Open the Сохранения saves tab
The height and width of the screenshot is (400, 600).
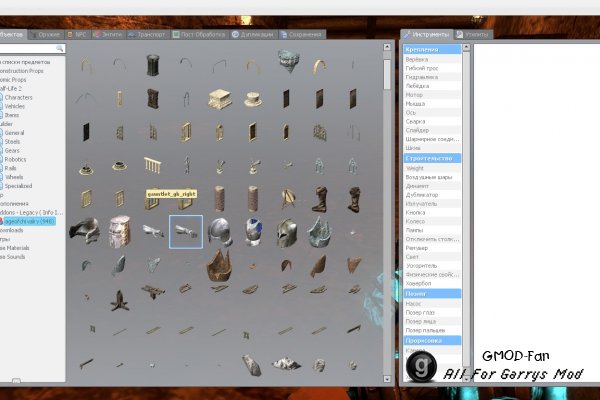301,34
